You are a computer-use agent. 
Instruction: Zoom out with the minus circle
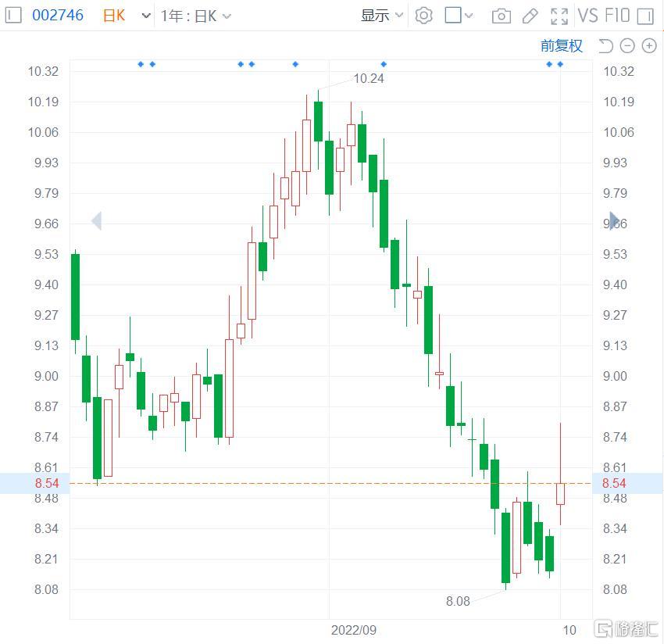pos(627,46)
